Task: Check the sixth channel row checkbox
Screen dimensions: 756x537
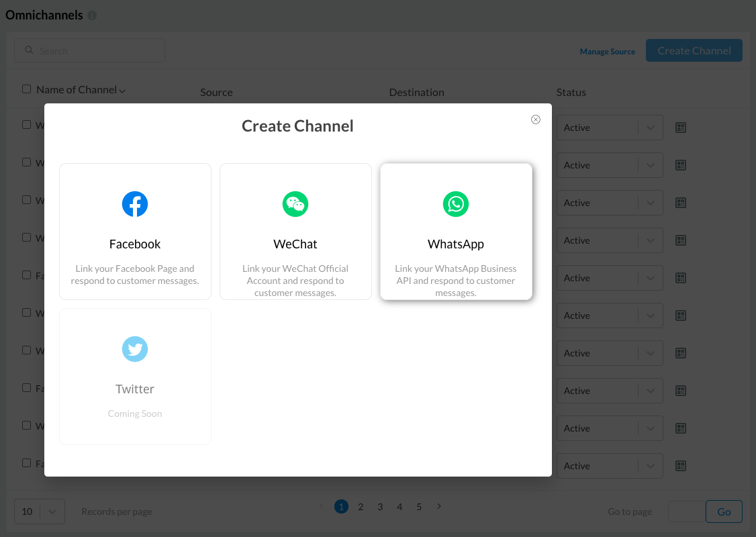Action: tap(26, 313)
